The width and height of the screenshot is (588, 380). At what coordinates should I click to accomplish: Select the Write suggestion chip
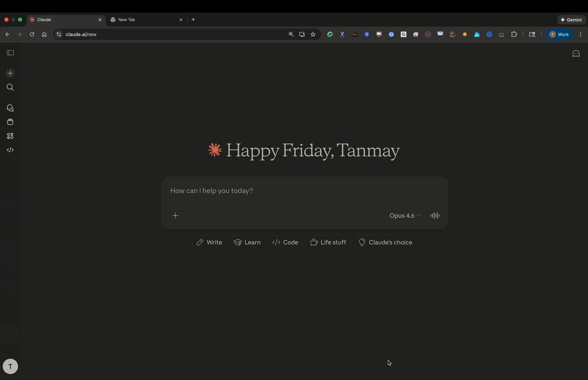pyautogui.click(x=209, y=242)
